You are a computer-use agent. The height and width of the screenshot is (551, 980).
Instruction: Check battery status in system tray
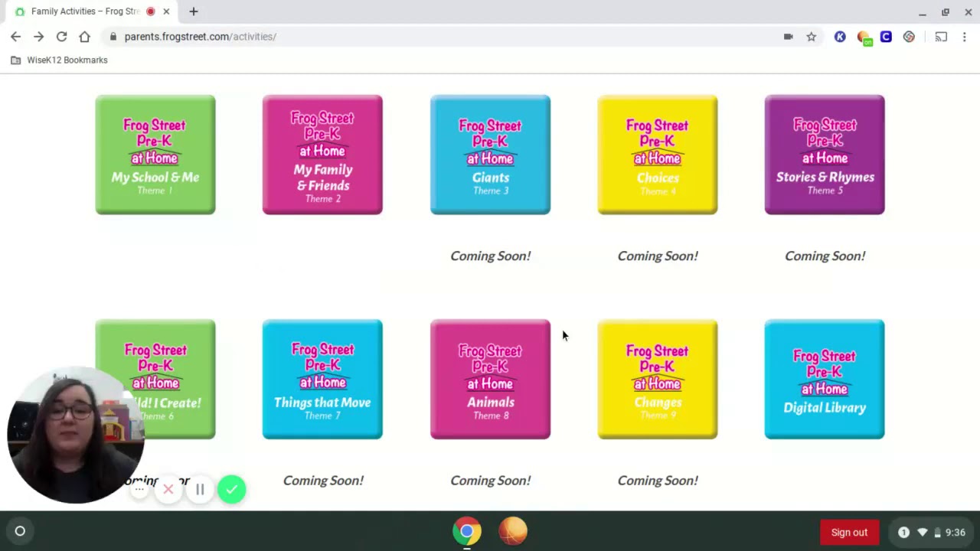pyautogui.click(x=937, y=533)
